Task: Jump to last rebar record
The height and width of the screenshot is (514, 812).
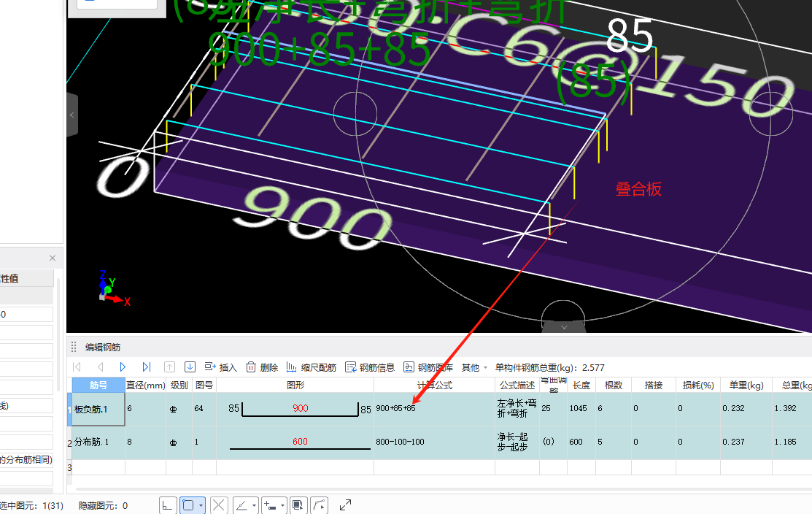Action: 147,367
